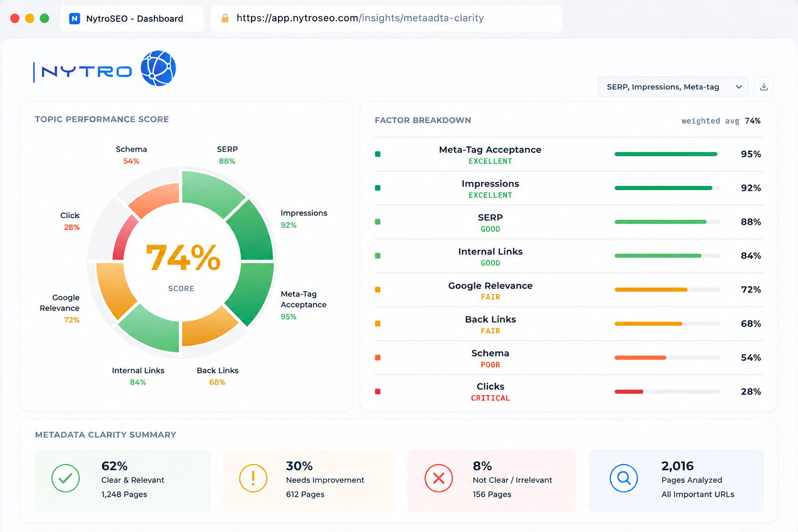This screenshot has width=798, height=532.
Task: Select the NytroSEO - Dashboard browser tab
Action: pyautogui.click(x=132, y=19)
